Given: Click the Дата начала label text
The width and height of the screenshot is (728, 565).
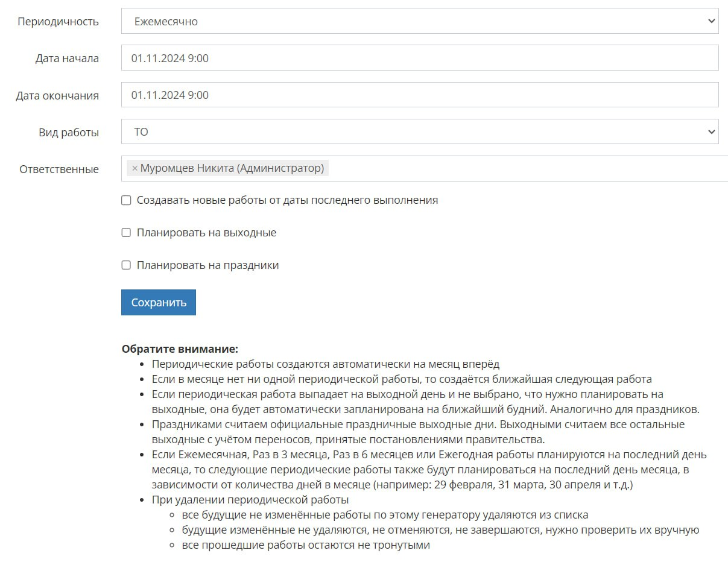Looking at the screenshot, I should 67,59.
